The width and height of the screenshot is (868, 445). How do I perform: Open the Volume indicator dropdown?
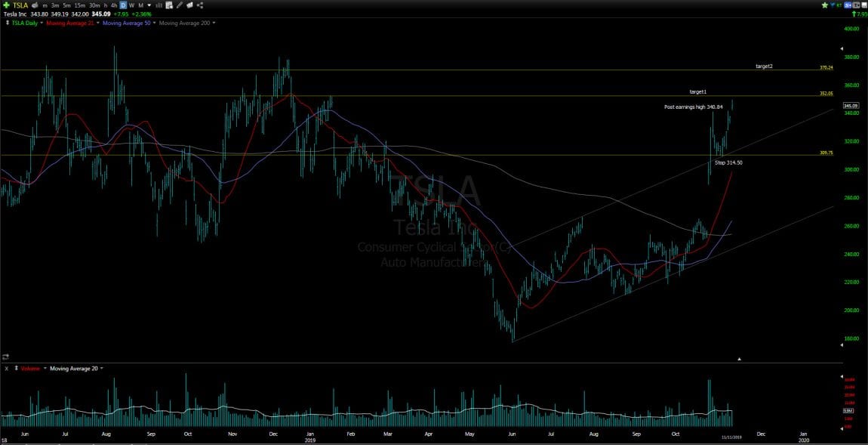point(45,368)
